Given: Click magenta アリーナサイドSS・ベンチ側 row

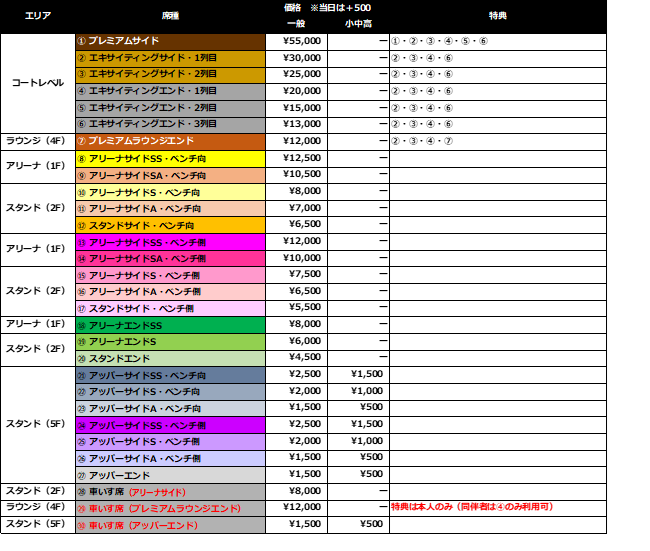Looking at the screenshot, I should click(x=170, y=242).
